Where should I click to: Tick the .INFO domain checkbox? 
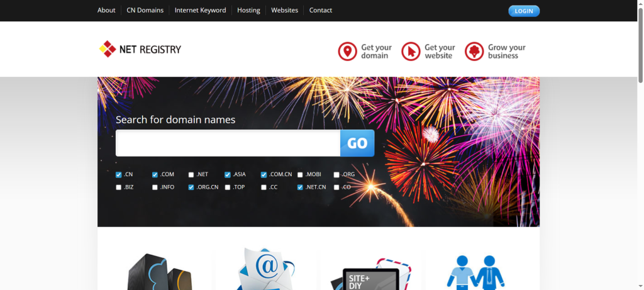[x=155, y=187]
